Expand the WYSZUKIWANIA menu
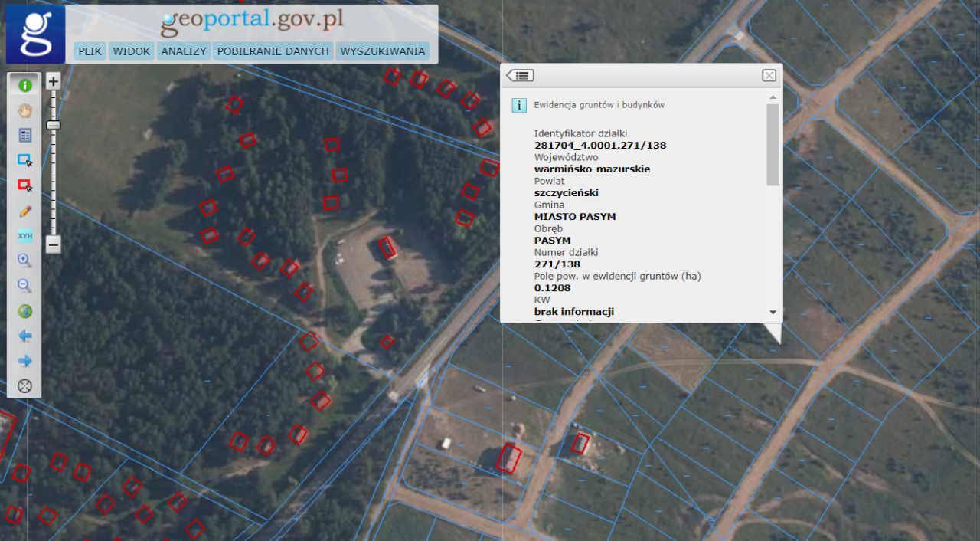980x541 pixels. [x=382, y=51]
